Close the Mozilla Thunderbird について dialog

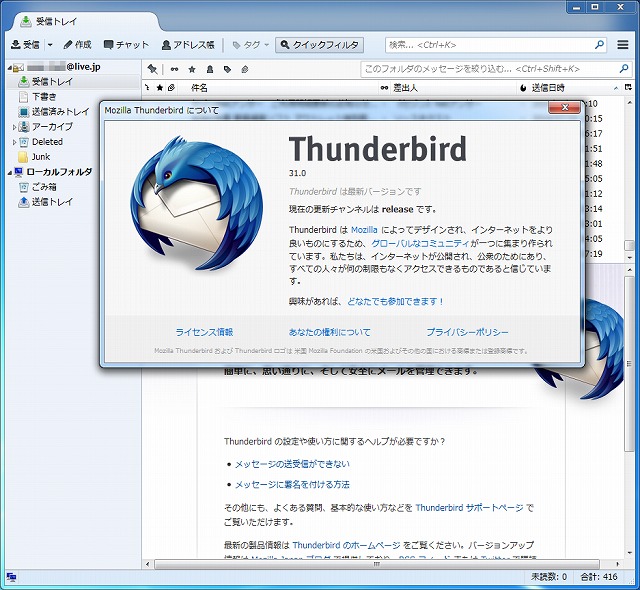pos(564,107)
